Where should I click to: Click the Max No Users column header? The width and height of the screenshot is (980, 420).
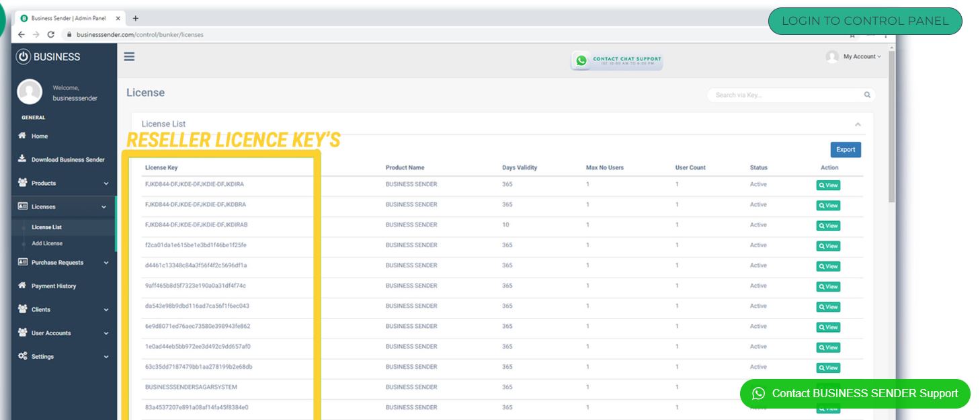coord(605,167)
